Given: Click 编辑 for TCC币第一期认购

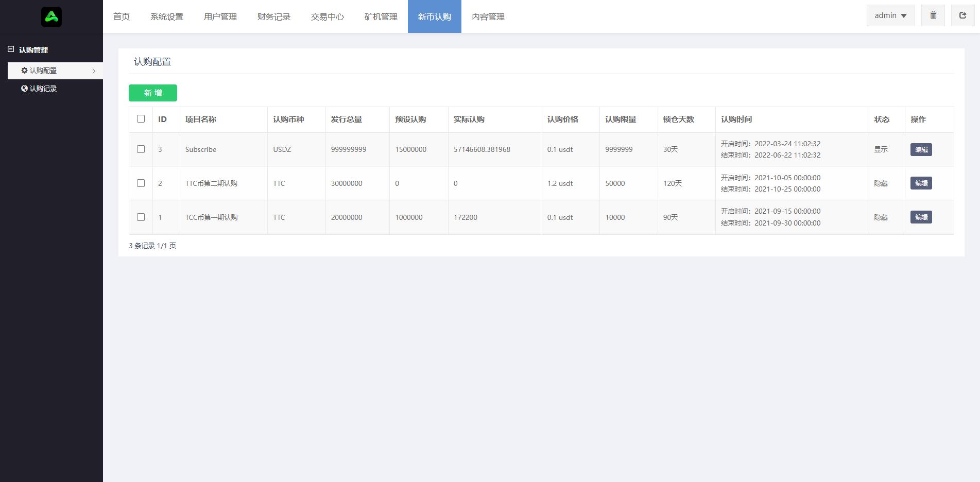Looking at the screenshot, I should tap(921, 217).
